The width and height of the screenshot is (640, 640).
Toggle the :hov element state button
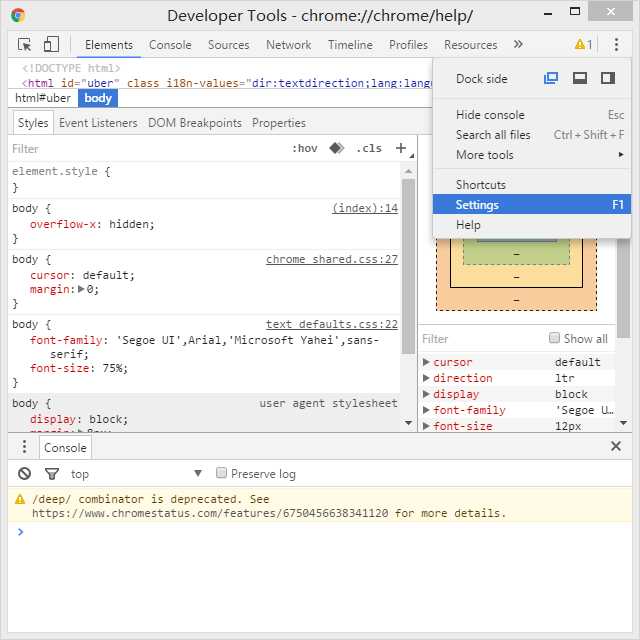point(304,148)
